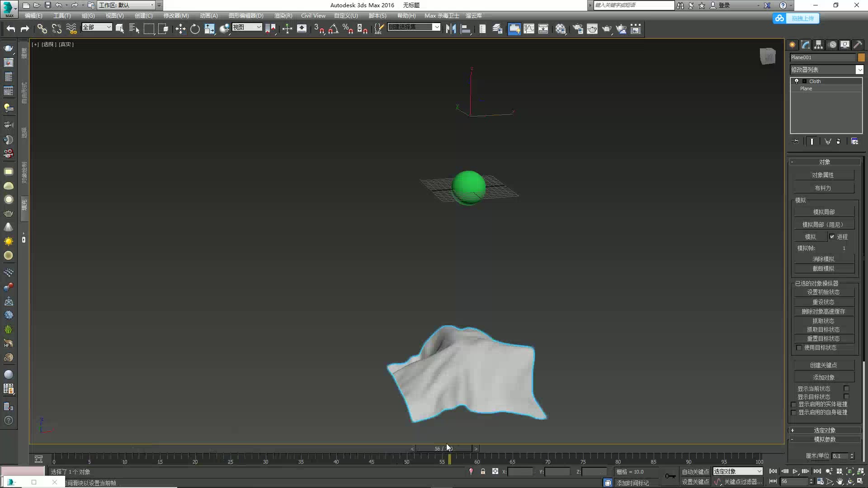The image size is (868, 488).
Task: Click the Play Animation button
Action: [x=795, y=471]
